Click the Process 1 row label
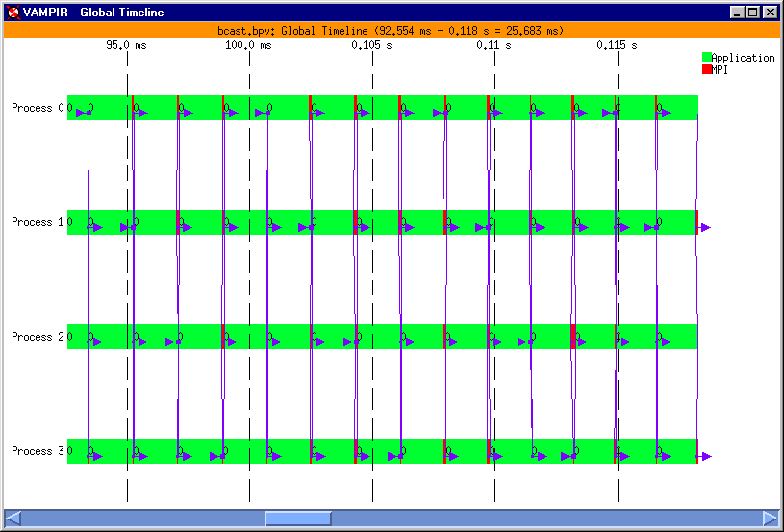Screen dimensions: 784x532 point(38,222)
